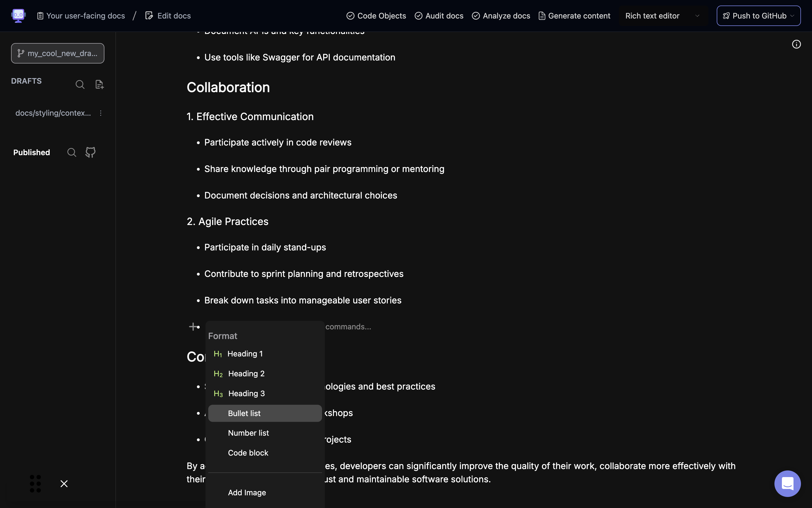The image size is (812, 508).
Task: Open GitHub icon beside Published
Action: (x=90, y=152)
